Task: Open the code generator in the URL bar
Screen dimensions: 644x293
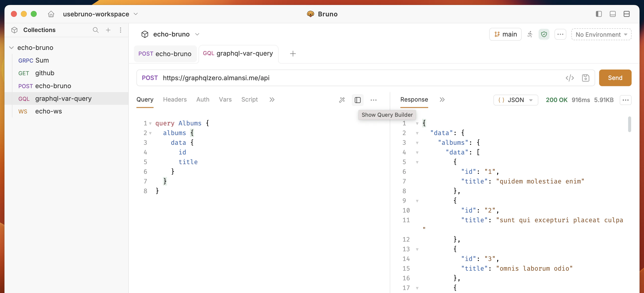Action: tap(570, 78)
